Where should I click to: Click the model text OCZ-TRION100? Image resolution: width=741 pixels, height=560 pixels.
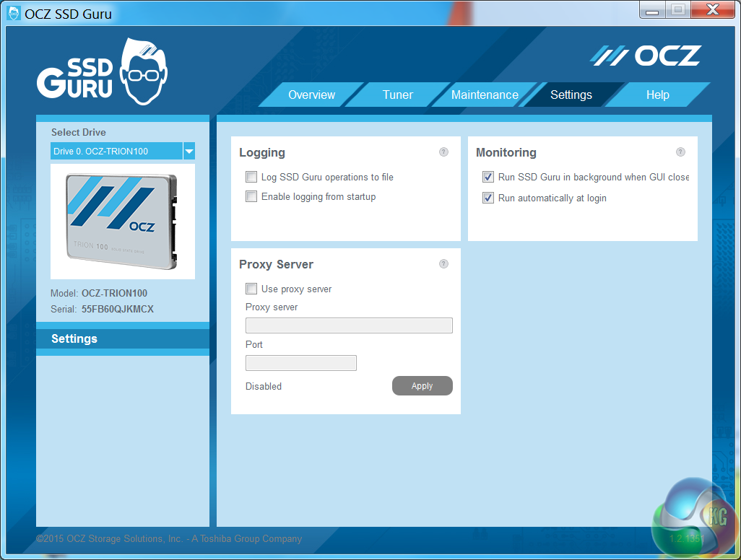(x=114, y=293)
